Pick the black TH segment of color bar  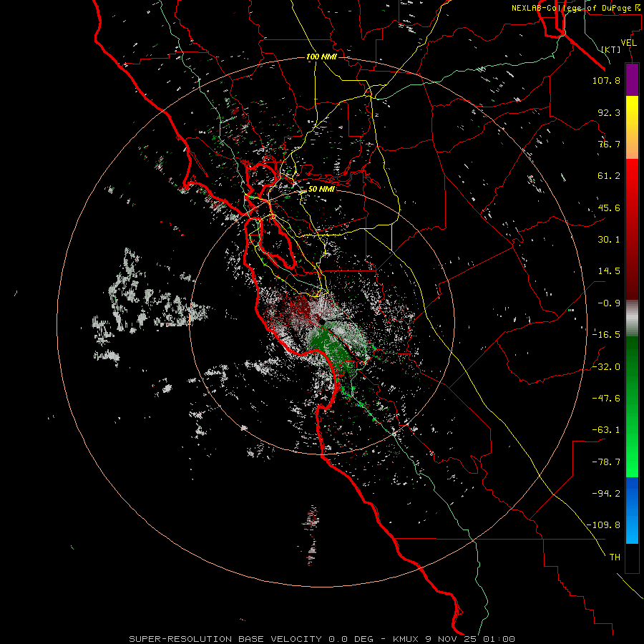click(x=632, y=558)
